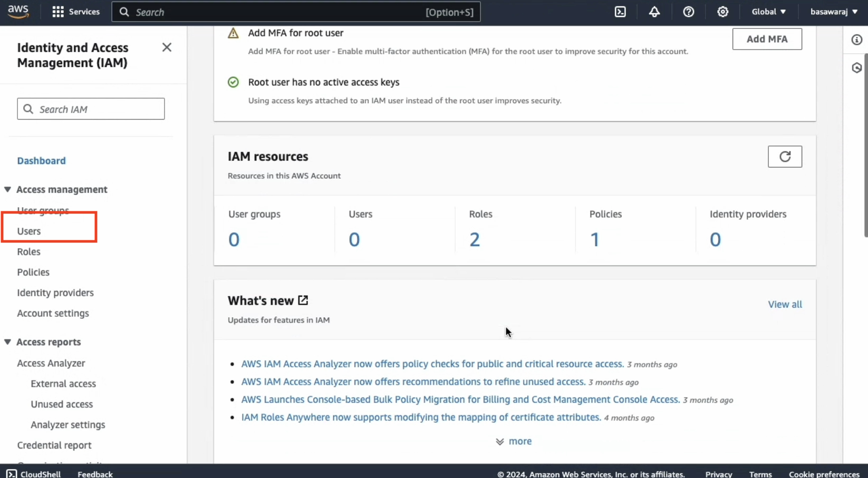Open Users in the sidebar
Viewport: 868px width, 478px height.
pyautogui.click(x=28, y=231)
